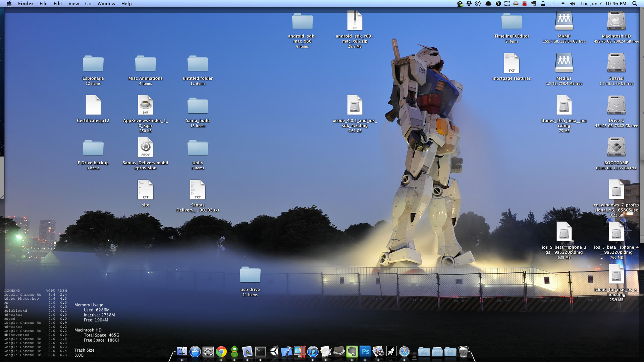Viewport: 644px width, 362px height.
Task: Open the Go menu
Action: point(88,4)
